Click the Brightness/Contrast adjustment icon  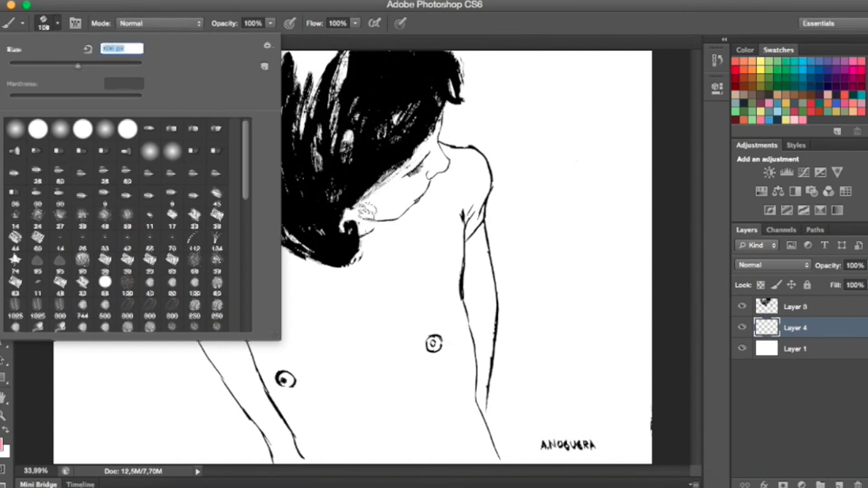click(x=769, y=172)
